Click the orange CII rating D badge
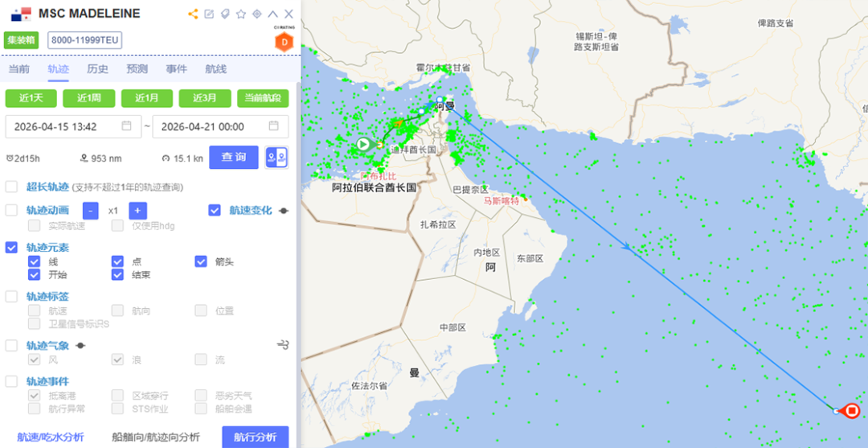 click(285, 41)
